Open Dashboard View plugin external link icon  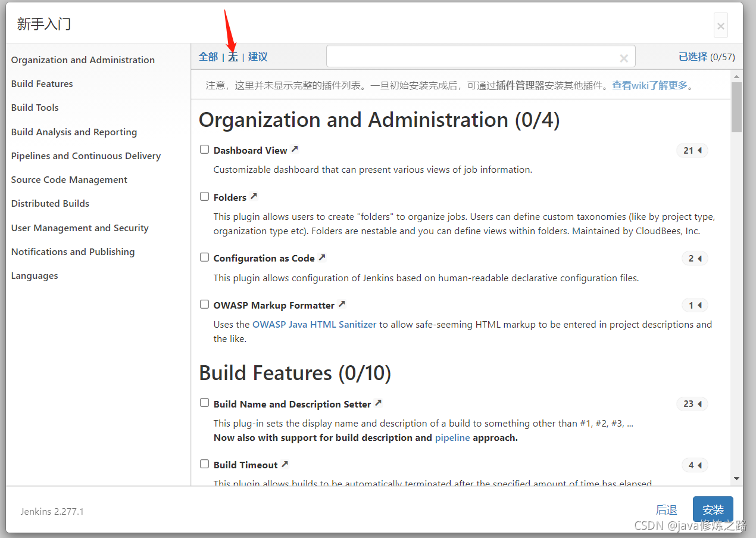pos(295,150)
